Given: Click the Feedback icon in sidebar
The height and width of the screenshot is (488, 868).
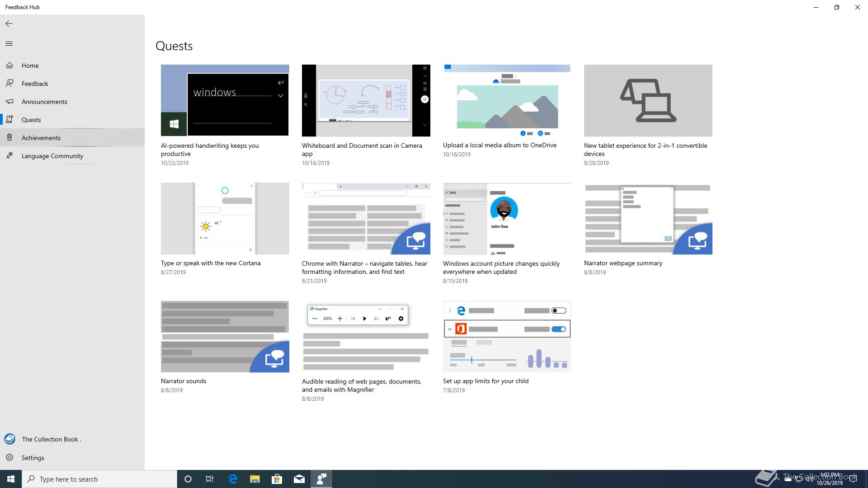Looking at the screenshot, I should click(9, 84).
